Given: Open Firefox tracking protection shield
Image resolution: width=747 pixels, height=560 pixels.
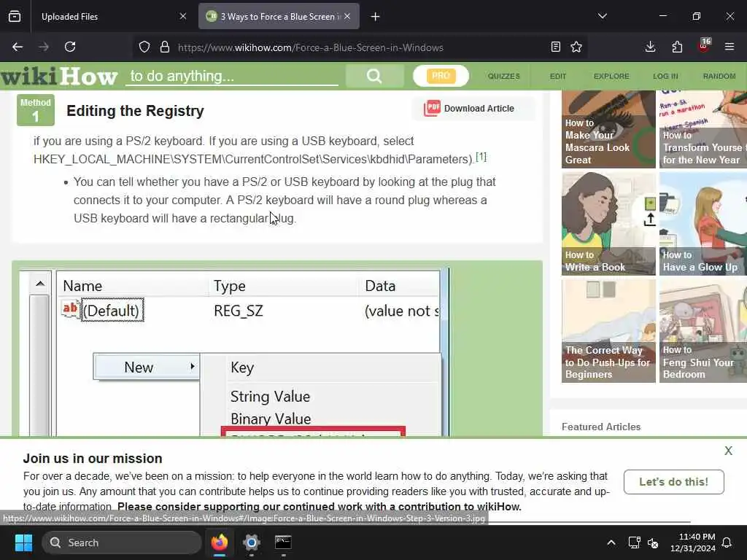Looking at the screenshot, I should [144, 47].
